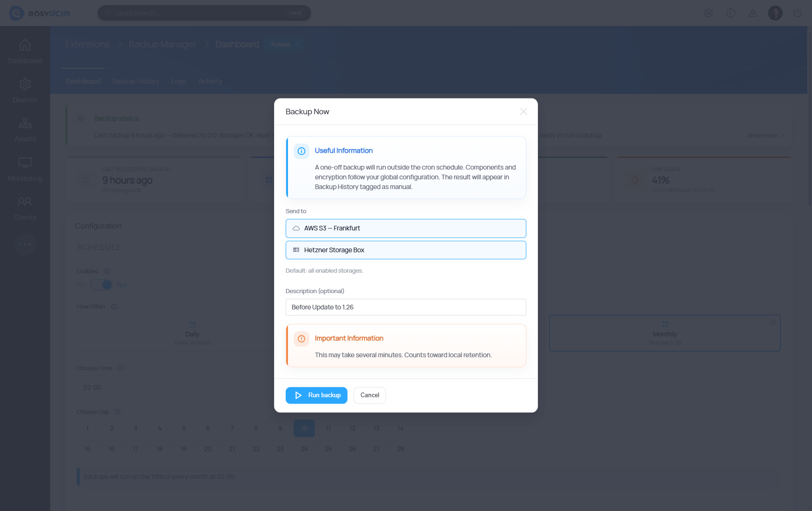Select the Monthly schedule option
Screen dimensions: 812x511
click(x=665, y=333)
